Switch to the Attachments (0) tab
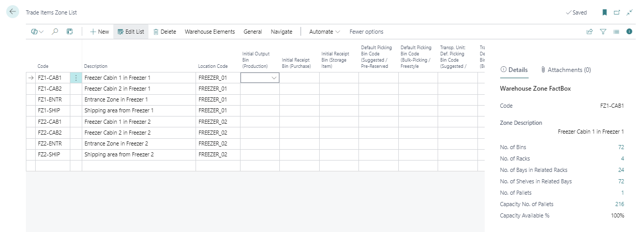This screenshot has width=644, height=232. coord(565,70)
